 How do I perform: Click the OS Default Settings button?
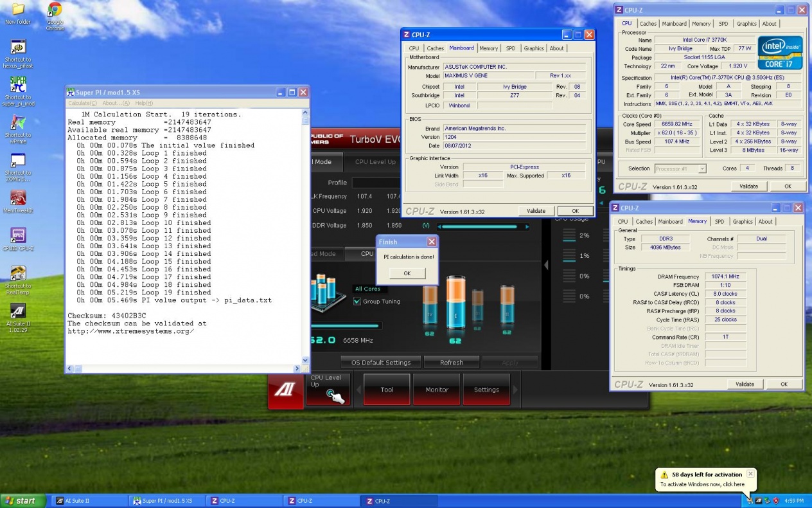coord(381,362)
